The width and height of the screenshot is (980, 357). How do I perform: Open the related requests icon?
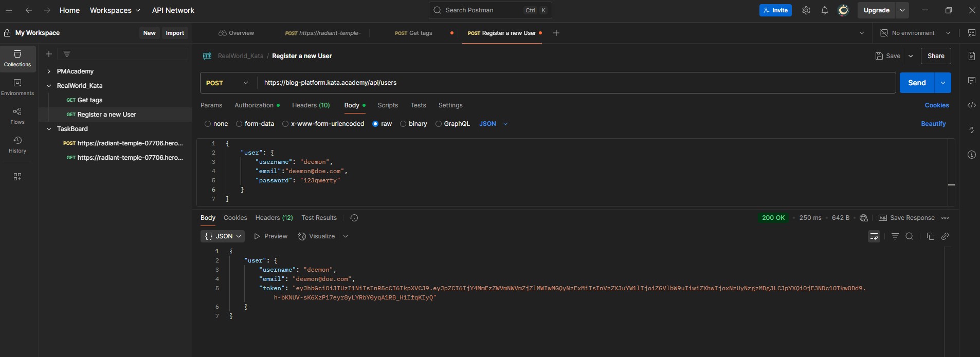pos(972,130)
